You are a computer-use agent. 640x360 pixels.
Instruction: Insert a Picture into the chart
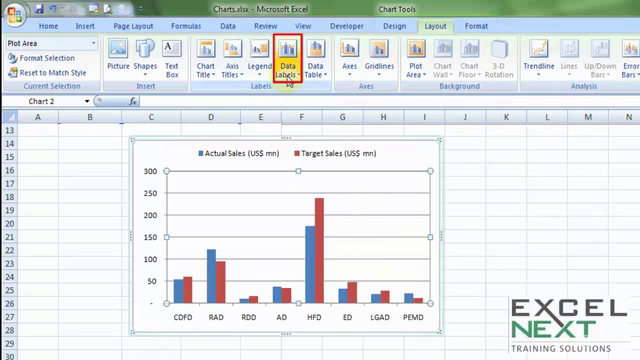pos(118,55)
